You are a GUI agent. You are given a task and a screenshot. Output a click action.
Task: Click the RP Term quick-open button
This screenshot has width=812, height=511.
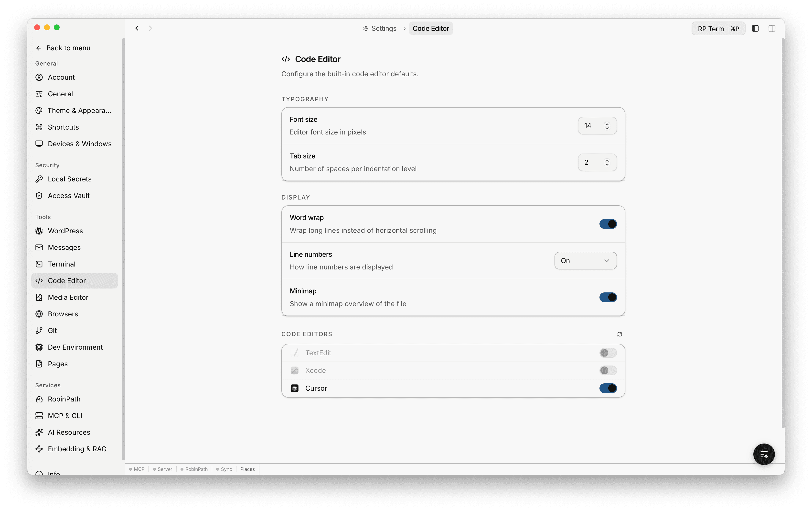[718, 28]
